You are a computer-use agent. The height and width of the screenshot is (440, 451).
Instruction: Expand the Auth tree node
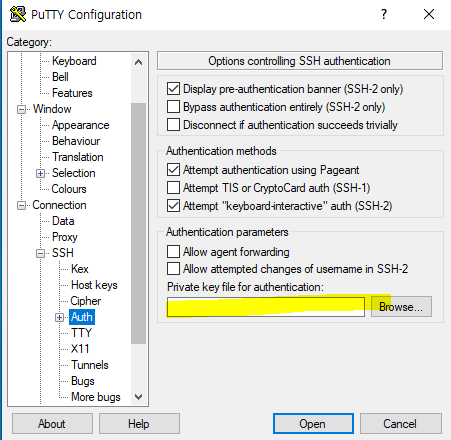point(59,317)
